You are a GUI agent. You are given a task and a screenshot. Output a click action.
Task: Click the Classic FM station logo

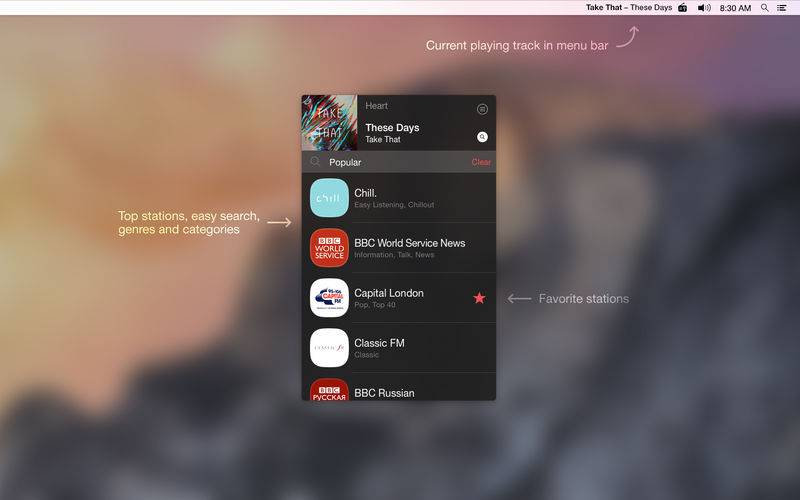tap(329, 347)
